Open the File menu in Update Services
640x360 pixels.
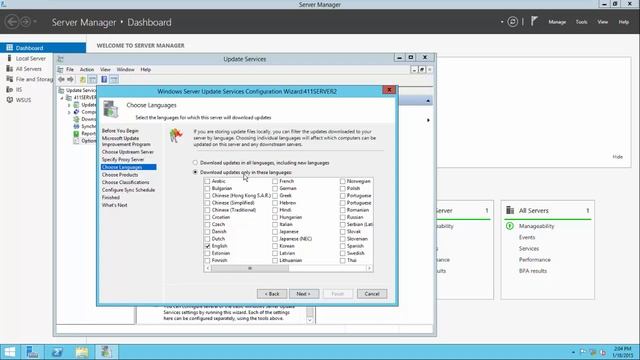[x=70, y=70]
